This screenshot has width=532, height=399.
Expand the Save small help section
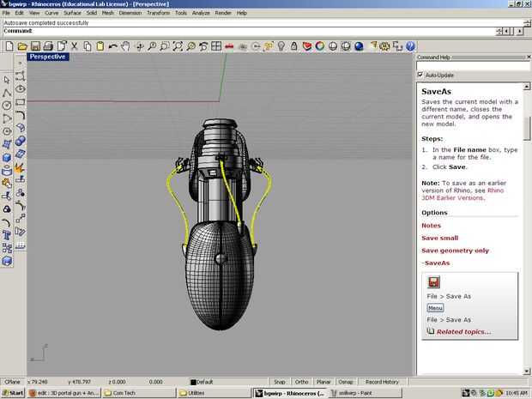coord(439,238)
